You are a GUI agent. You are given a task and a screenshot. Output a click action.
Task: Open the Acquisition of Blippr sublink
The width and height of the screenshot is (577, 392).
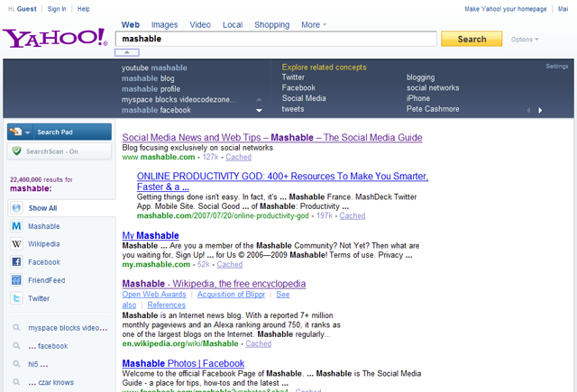pos(231,294)
